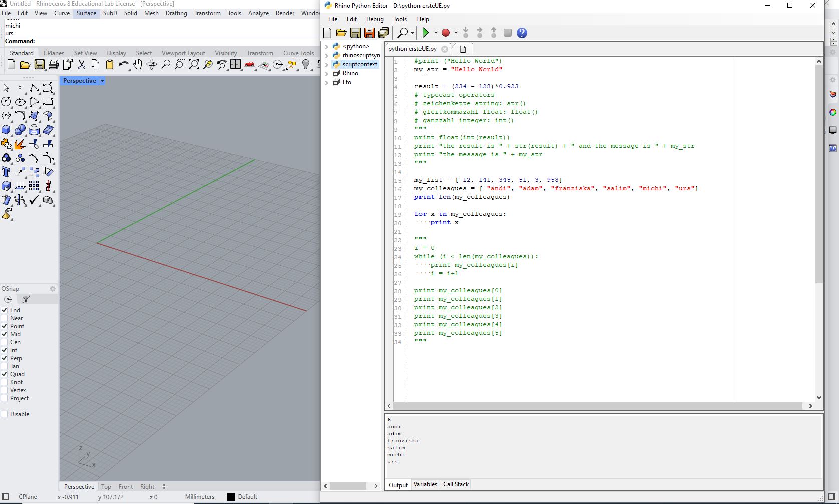Click the black layer color swatch in the status bar
The height and width of the screenshot is (504, 839).
click(x=230, y=496)
